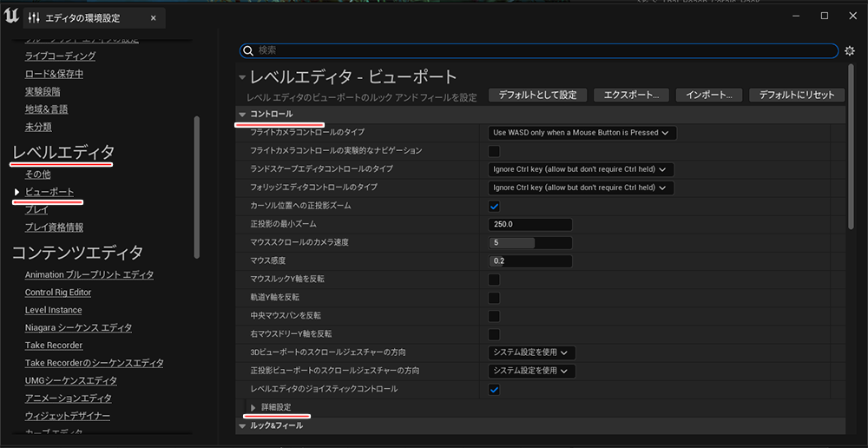Expand the 詳細設定 section
The height and width of the screenshot is (448, 868).
coord(253,407)
